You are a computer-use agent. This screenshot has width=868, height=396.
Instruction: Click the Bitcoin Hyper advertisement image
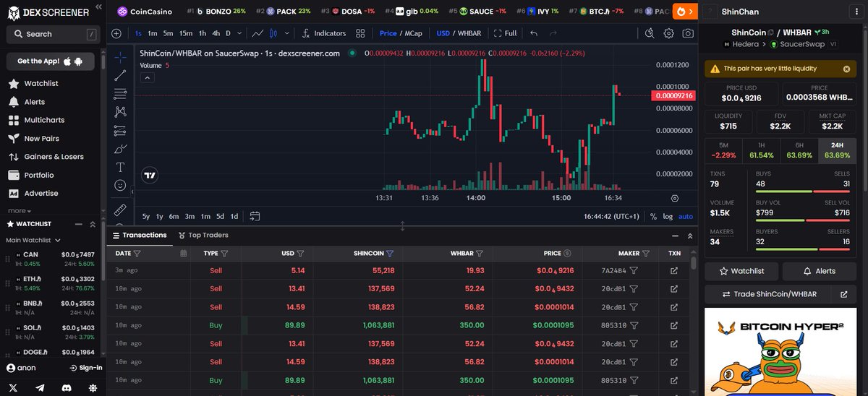pos(780,352)
